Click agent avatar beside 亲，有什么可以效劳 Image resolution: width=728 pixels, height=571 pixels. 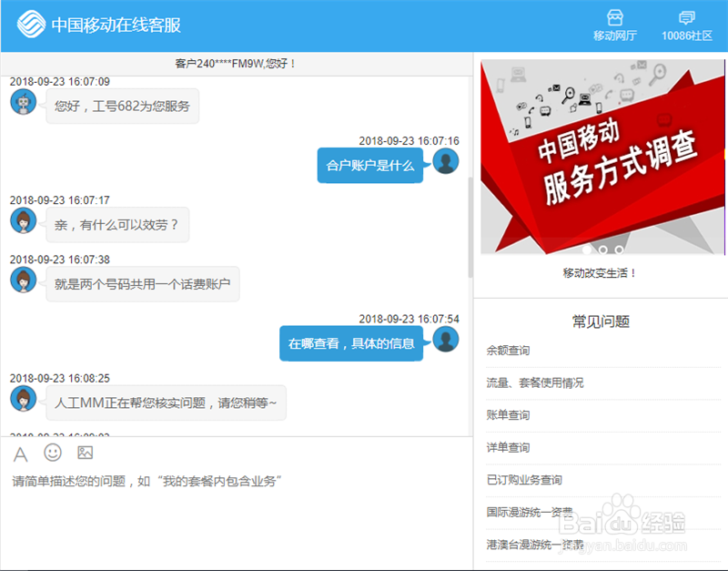(x=24, y=220)
